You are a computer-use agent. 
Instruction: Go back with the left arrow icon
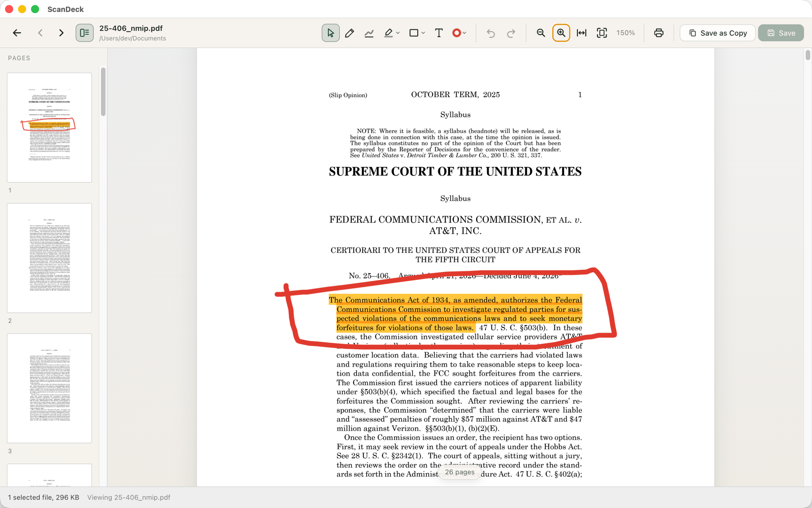tap(17, 33)
